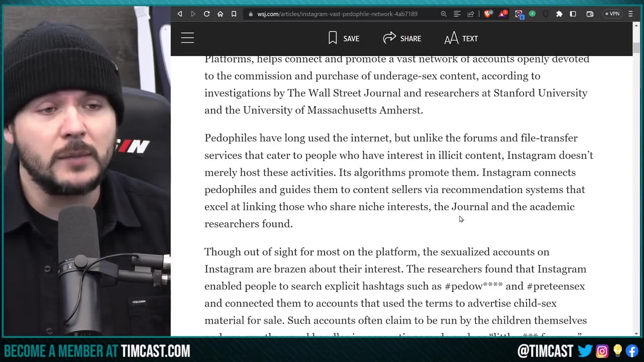Image resolution: width=644 pixels, height=362 pixels.
Task: Go to browser home page
Action: 220,14
